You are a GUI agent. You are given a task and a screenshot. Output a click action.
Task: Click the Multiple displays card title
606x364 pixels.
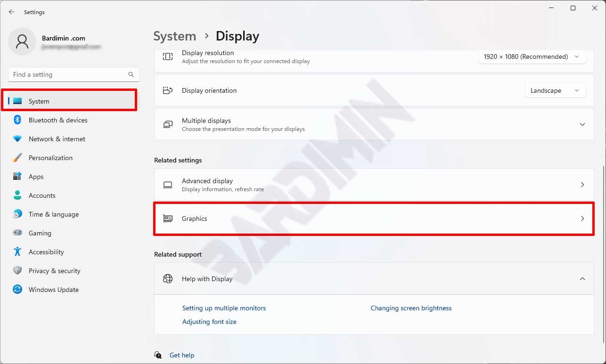pos(206,121)
